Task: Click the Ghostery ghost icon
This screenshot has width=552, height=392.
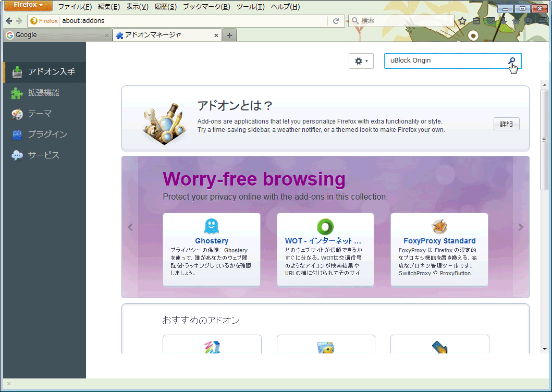Action: (211, 226)
